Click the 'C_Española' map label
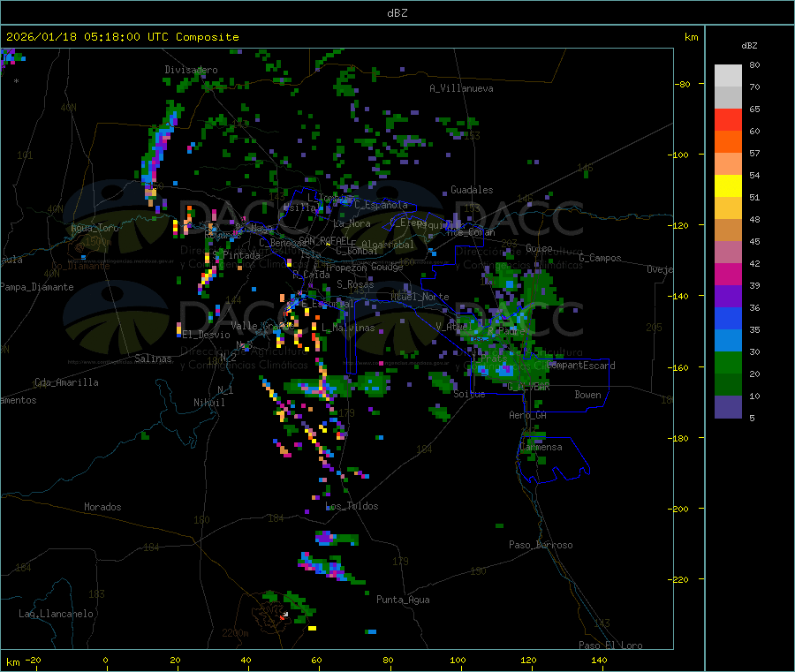Viewport: 795px width, 672px height. coord(381,205)
